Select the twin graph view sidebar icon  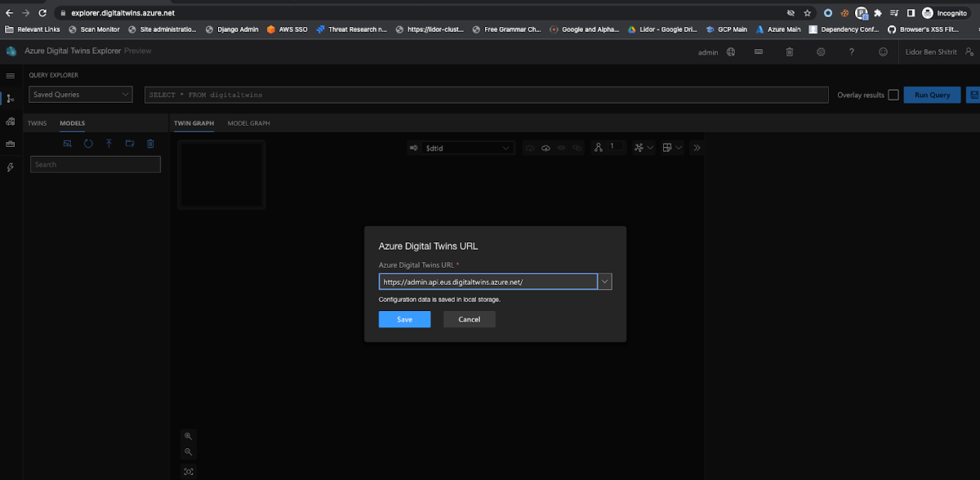[x=11, y=98]
